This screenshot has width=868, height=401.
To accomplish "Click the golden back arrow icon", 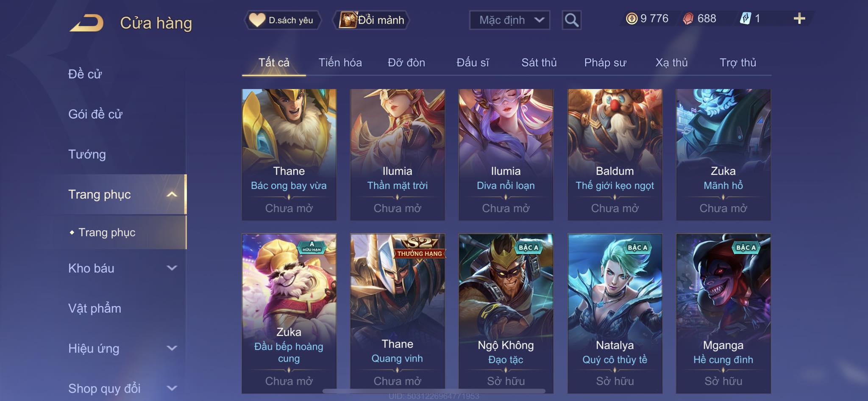I will [87, 23].
